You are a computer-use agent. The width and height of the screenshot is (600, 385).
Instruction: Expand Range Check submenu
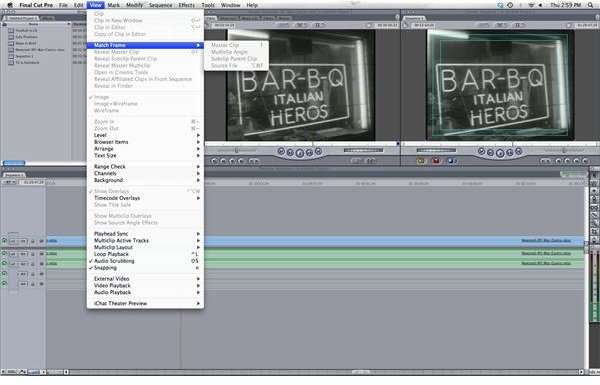click(x=145, y=166)
